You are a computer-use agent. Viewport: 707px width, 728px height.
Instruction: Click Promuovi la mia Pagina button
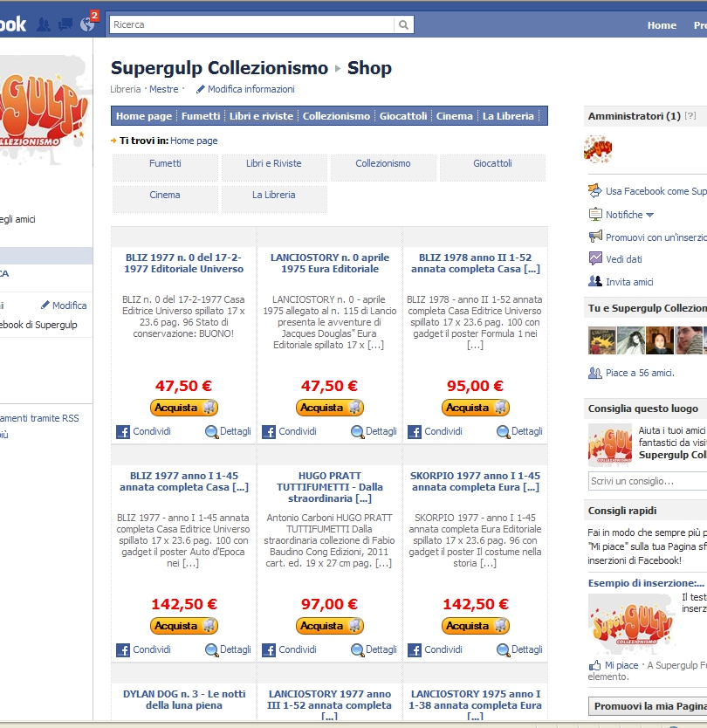click(649, 706)
